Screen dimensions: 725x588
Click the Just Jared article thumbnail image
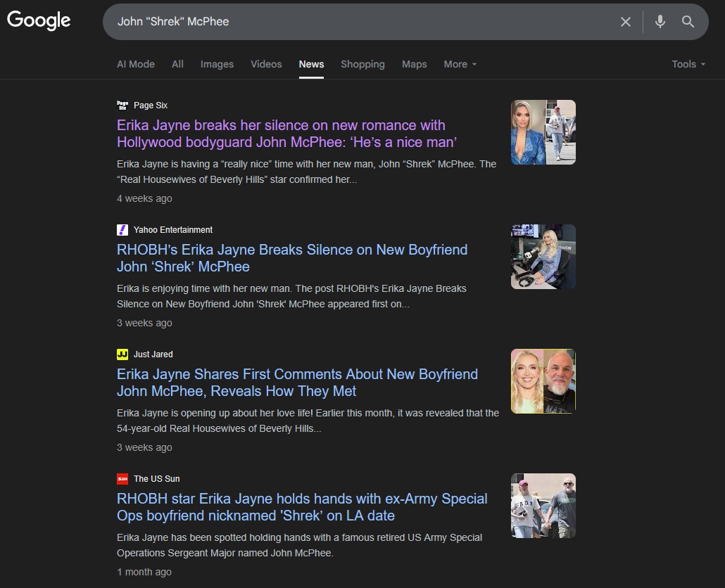pyautogui.click(x=543, y=381)
